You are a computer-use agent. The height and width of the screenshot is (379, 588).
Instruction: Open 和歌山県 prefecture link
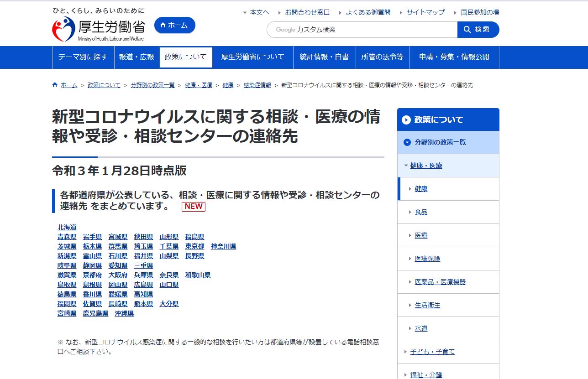coord(198,275)
